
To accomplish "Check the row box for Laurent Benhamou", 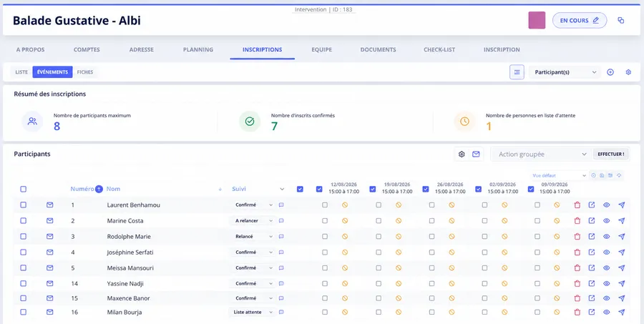I will [24, 205].
